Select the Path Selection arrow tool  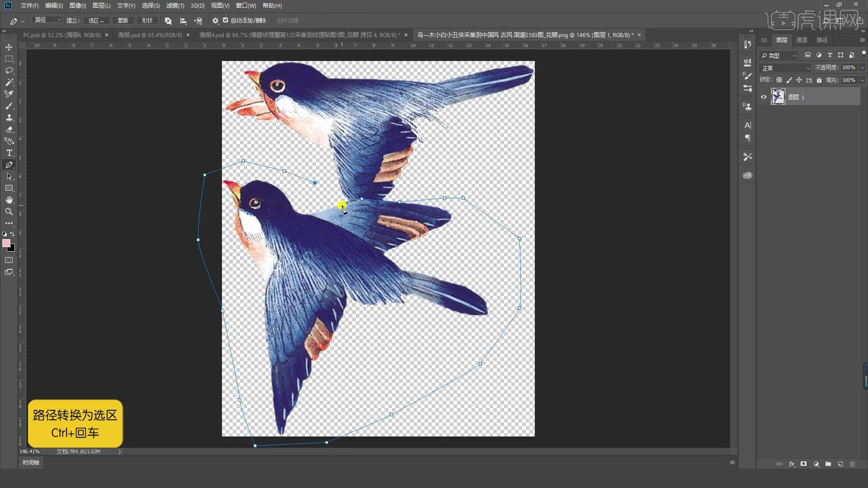click(9, 176)
